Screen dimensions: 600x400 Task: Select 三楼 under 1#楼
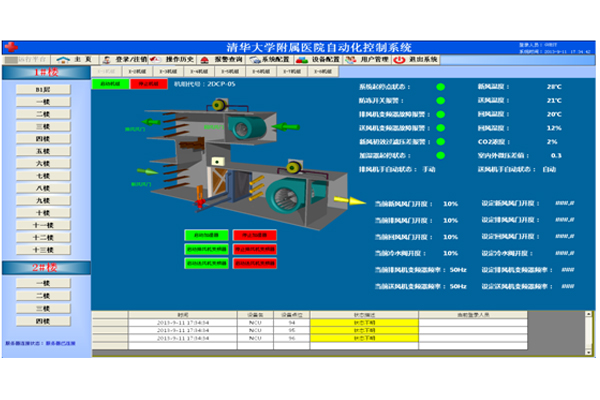tap(43, 126)
